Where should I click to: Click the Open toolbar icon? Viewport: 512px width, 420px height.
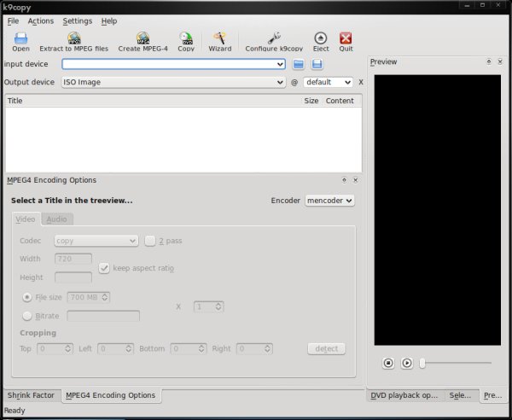point(20,42)
